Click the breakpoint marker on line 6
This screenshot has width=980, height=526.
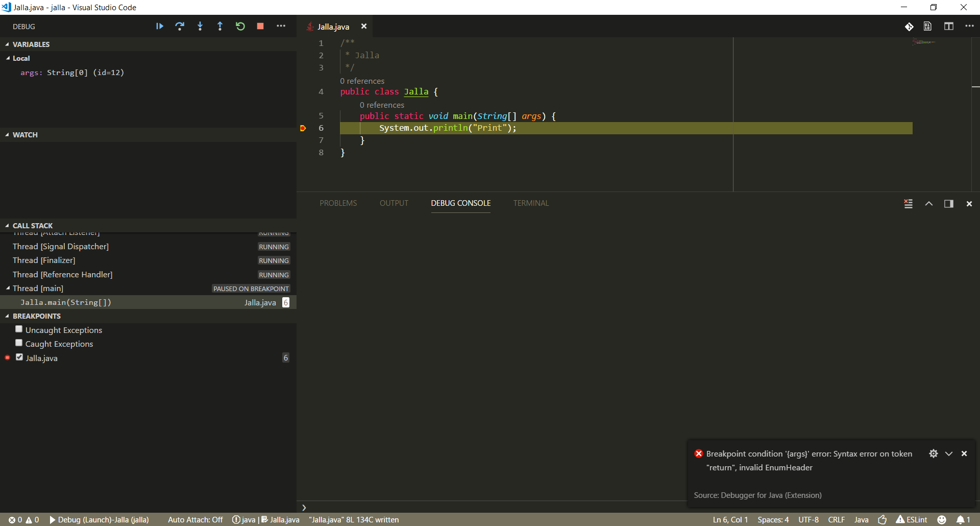tap(303, 128)
